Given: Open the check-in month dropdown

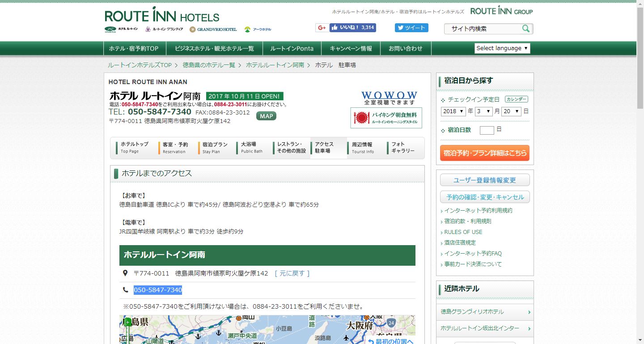Looking at the screenshot, I should pyautogui.click(x=484, y=111).
